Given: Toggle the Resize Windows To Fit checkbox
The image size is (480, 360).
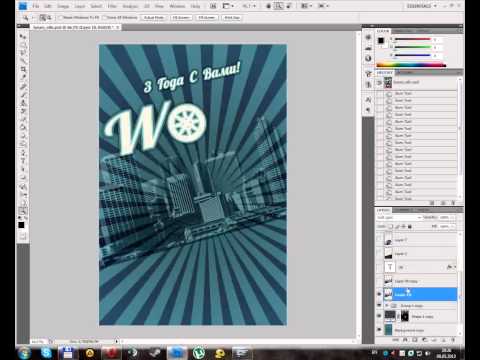Looking at the screenshot, I should coord(61,17).
